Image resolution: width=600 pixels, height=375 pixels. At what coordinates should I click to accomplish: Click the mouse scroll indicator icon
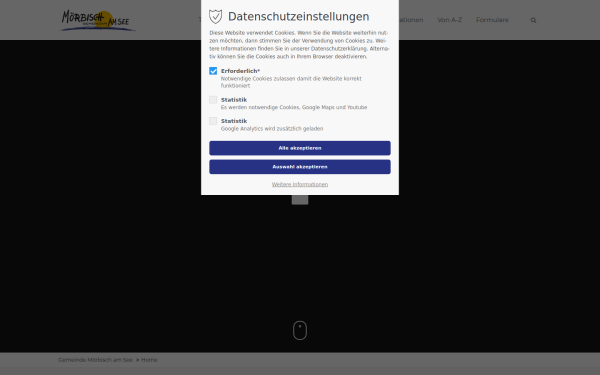300,330
